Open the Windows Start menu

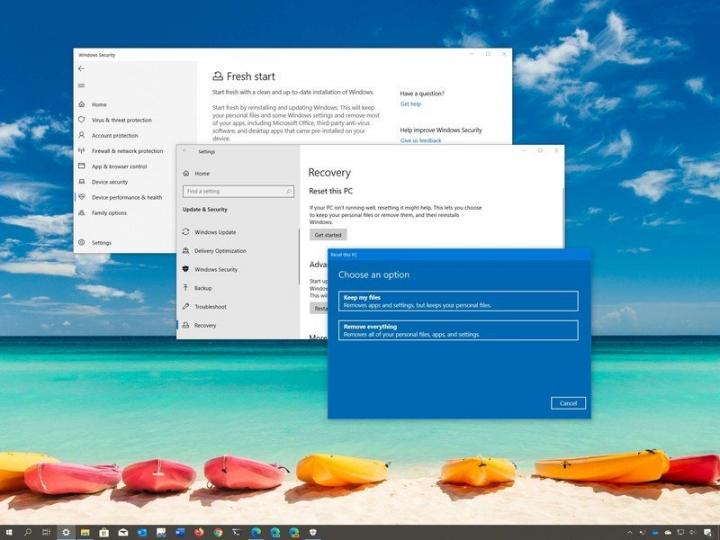pyautogui.click(x=9, y=532)
